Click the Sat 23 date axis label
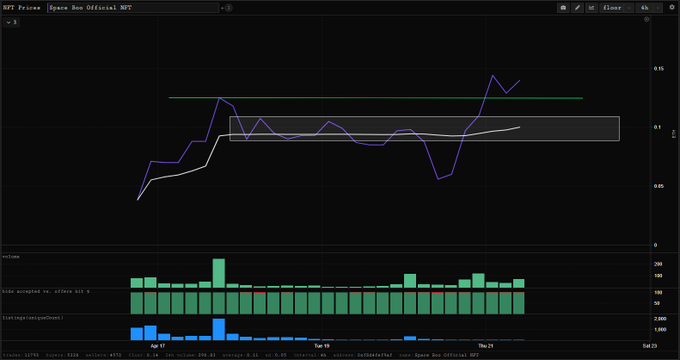680x360 pixels. point(650,346)
